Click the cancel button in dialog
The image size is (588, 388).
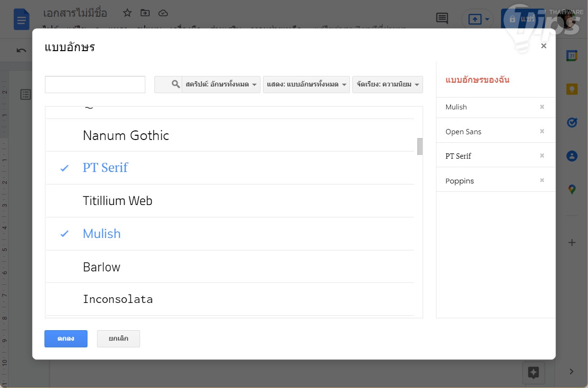[x=119, y=338]
